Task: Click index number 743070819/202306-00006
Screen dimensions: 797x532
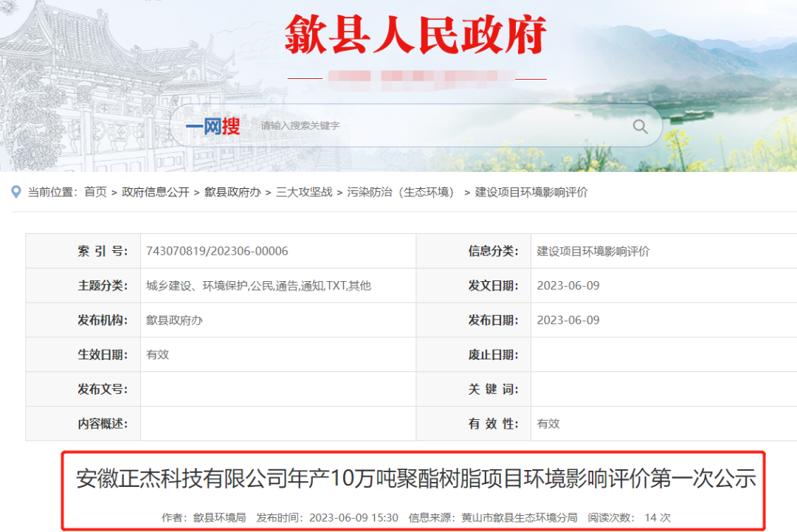Action: (x=217, y=252)
